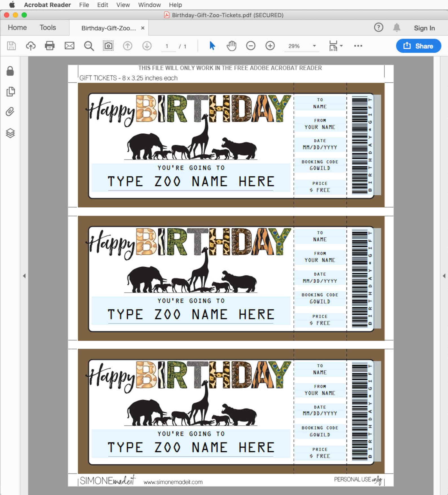This screenshot has width=448, height=495.
Task: Open page thumbnails panel
Action: 10,91
